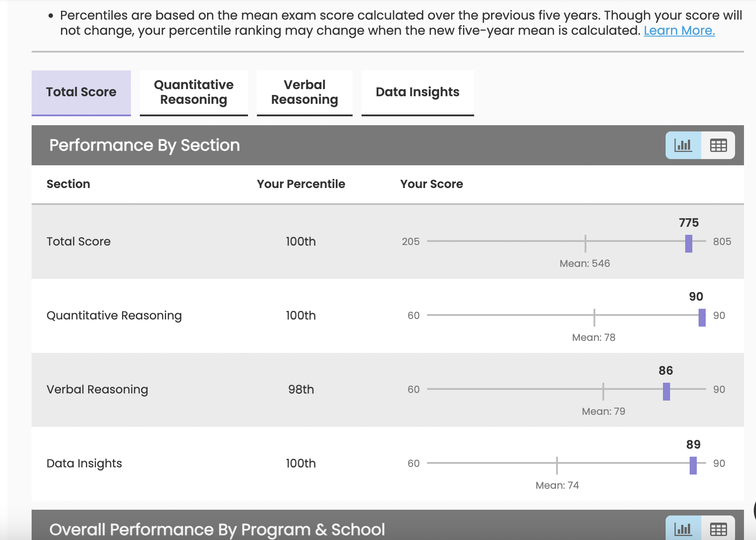Screen dimensions: 756x540
Task: Click the Mean: 74 tick on the Data Insights scale
Action: (x=557, y=465)
